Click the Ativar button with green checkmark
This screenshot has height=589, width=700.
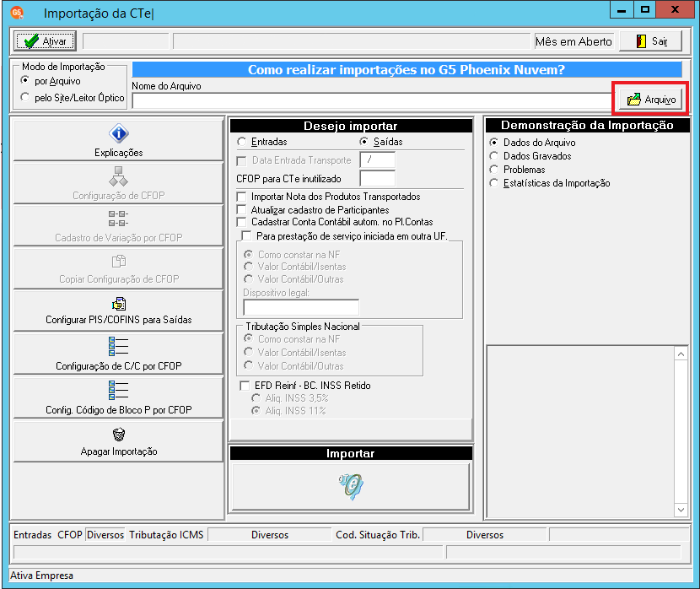[45, 41]
